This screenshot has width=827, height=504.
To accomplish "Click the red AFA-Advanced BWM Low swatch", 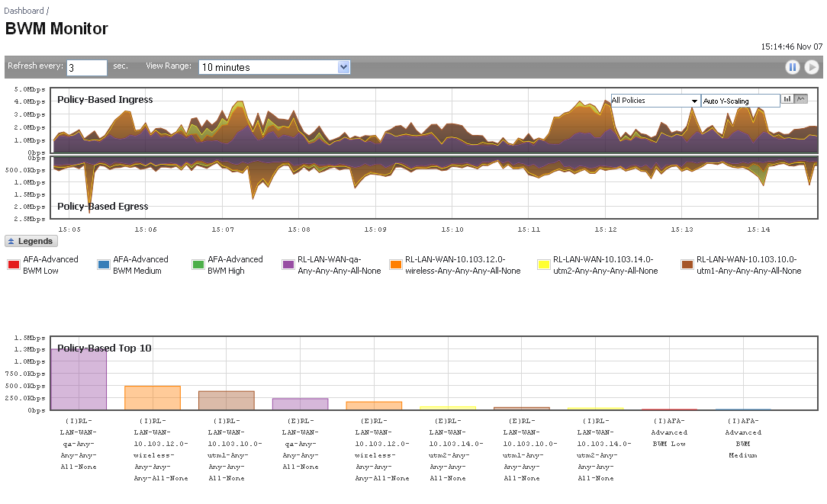I will coord(14,265).
